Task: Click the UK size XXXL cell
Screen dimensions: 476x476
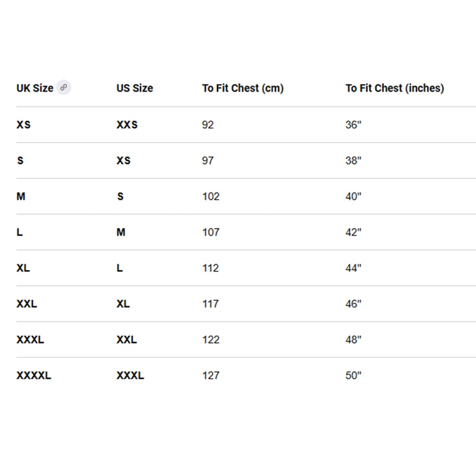Action: click(30, 340)
